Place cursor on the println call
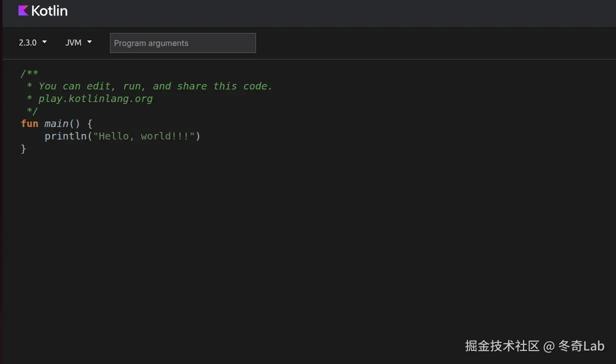This screenshot has height=364, width=616. (x=66, y=136)
